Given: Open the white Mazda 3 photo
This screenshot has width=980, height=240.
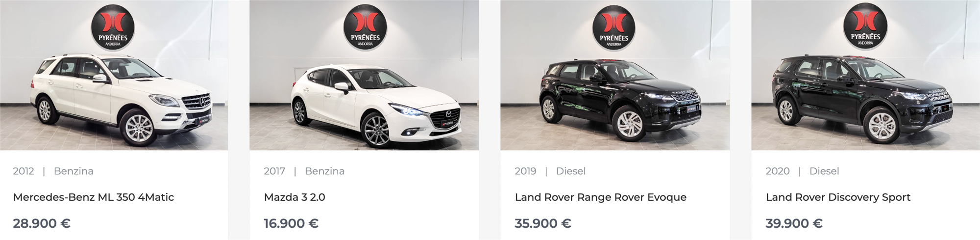Looking at the screenshot, I should [364, 75].
